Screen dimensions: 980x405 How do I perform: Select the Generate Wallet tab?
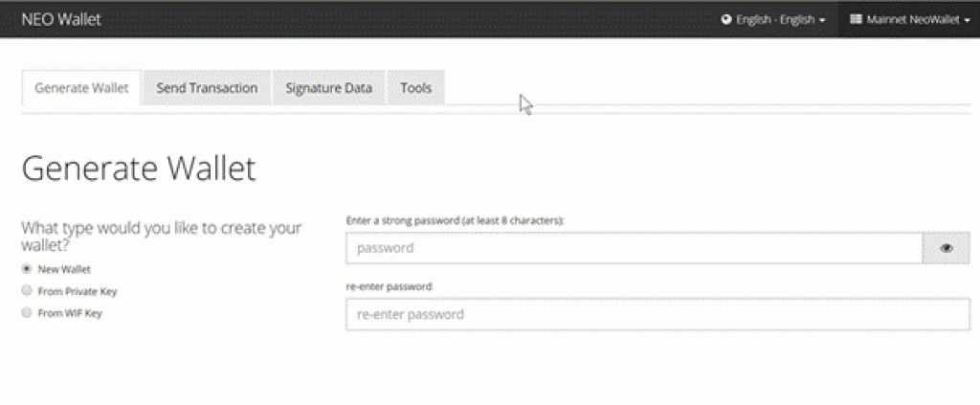pyautogui.click(x=81, y=88)
